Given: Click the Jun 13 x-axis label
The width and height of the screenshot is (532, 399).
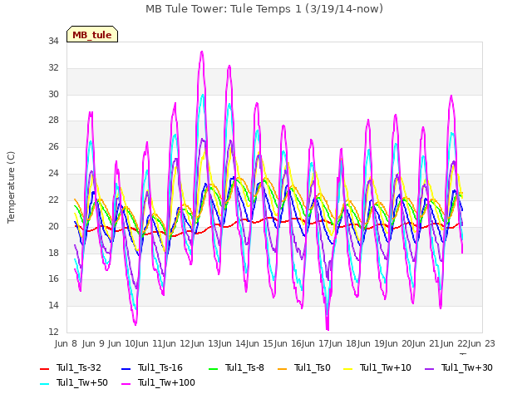Looking at the screenshot, I should tap(205, 343).
